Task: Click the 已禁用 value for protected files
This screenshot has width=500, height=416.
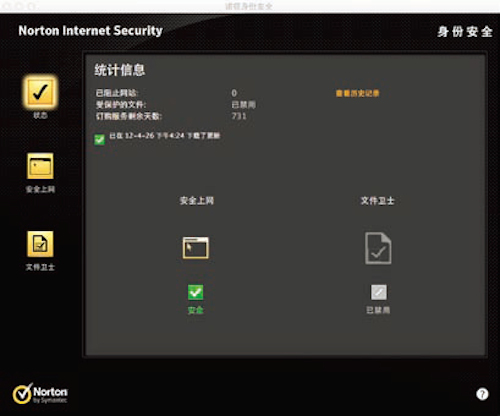Action: 243,105
